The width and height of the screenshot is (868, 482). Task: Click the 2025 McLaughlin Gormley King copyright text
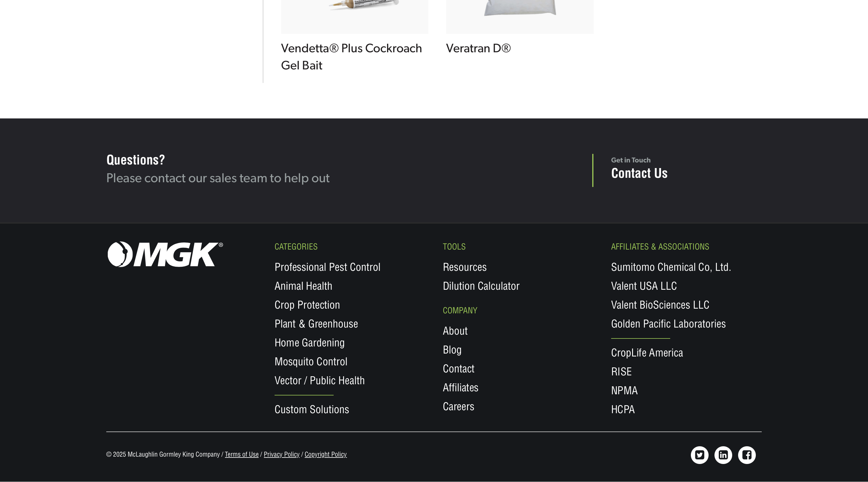[163, 454]
